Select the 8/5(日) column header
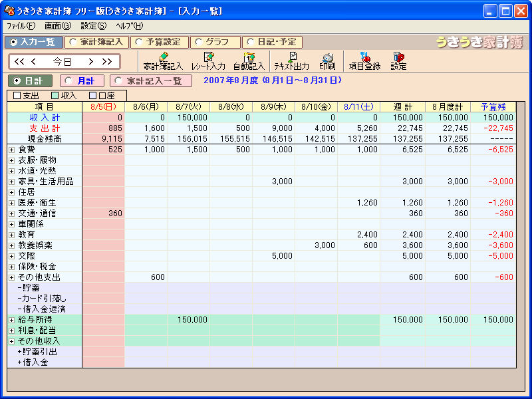The width and height of the screenshot is (532, 399). [x=104, y=107]
